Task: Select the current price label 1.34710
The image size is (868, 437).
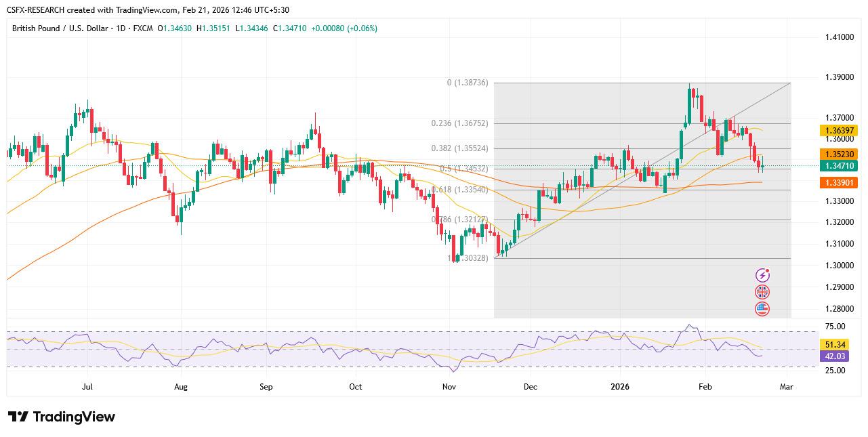Action: coord(838,165)
